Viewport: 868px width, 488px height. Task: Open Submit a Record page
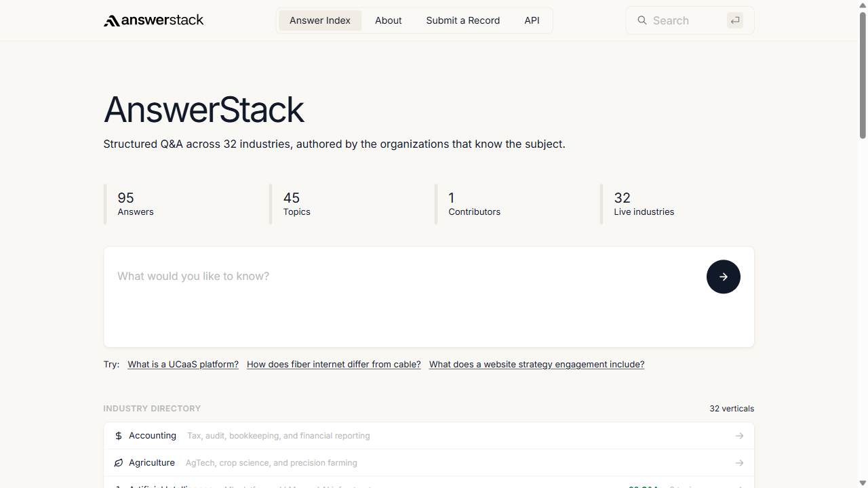tap(463, 20)
